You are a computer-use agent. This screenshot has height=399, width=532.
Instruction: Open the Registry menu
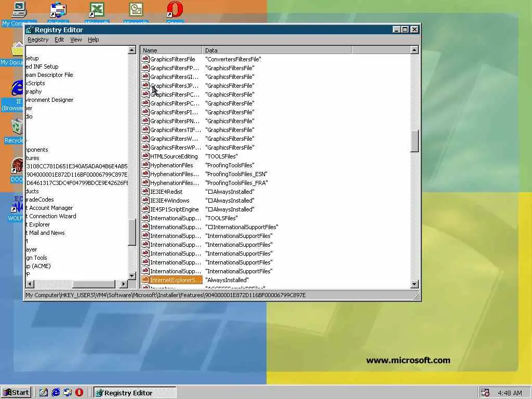(x=38, y=39)
